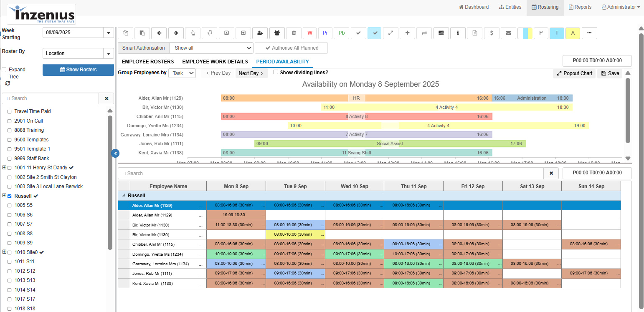The height and width of the screenshot is (312, 644).
Task: Go to Next Day in chart
Action: 251,73
